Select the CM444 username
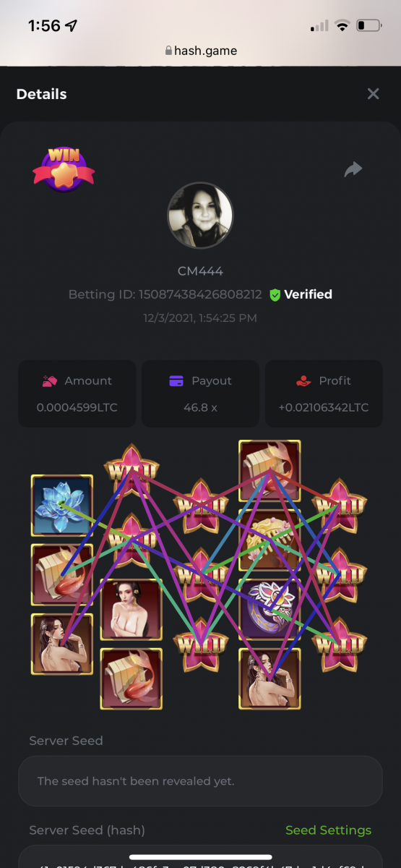401x868 pixels. pos(200,271)
